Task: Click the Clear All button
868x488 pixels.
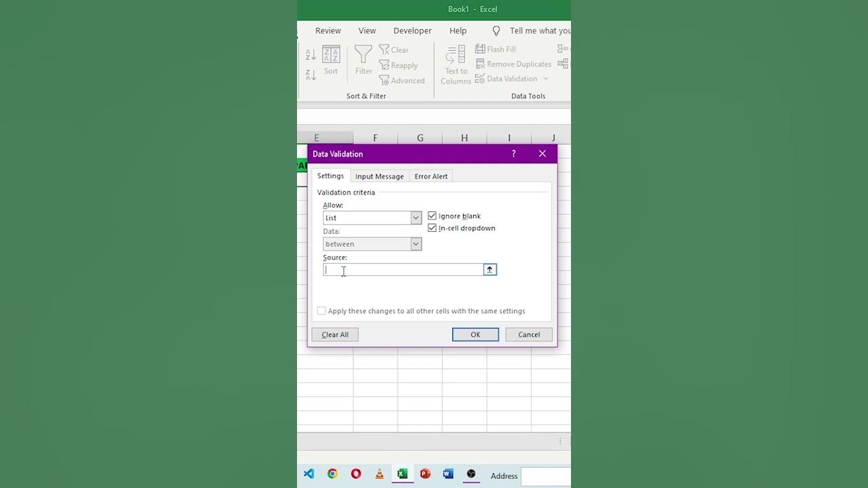Action: coord(335,335)
